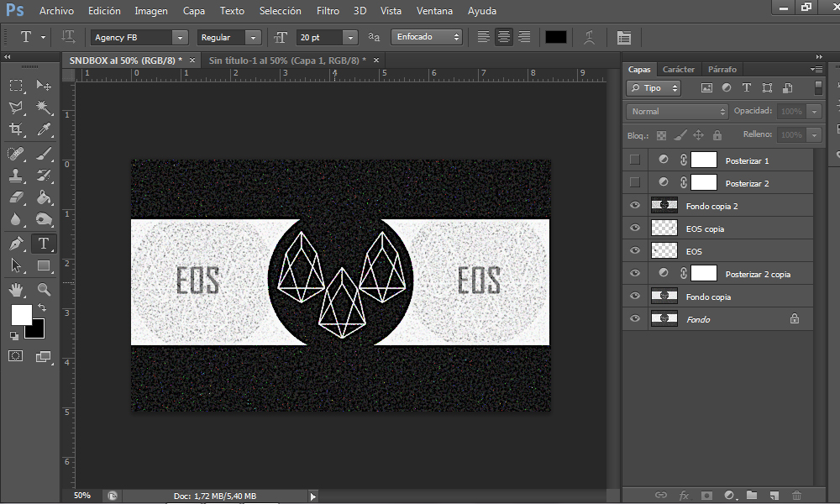
Task: Open the warped text option
Action: (x=589, y=38)
